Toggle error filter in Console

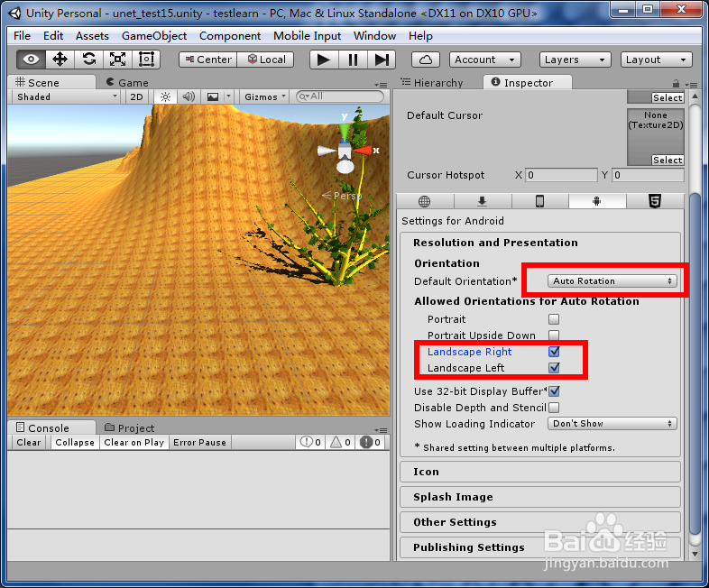[x=370, y=442]
